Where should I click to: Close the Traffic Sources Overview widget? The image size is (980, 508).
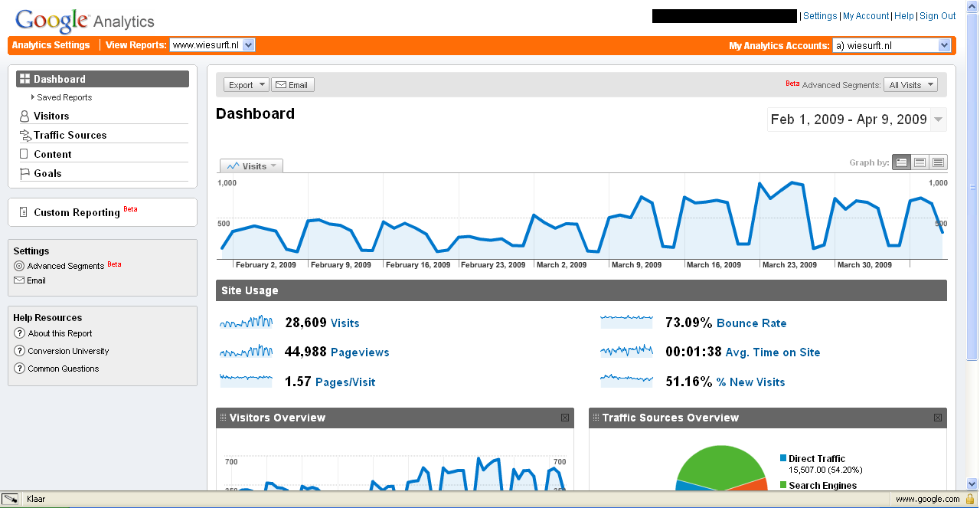938,418
